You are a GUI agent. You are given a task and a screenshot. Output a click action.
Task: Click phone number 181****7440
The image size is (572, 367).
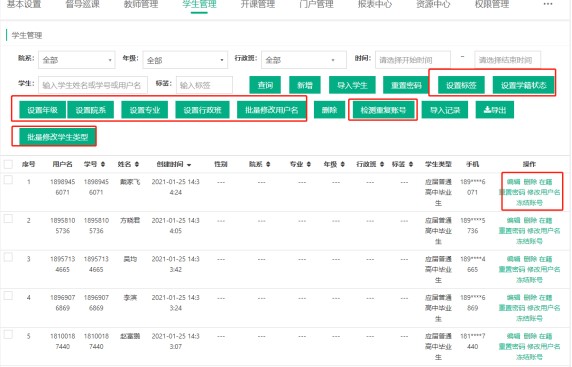click(472, 341)
